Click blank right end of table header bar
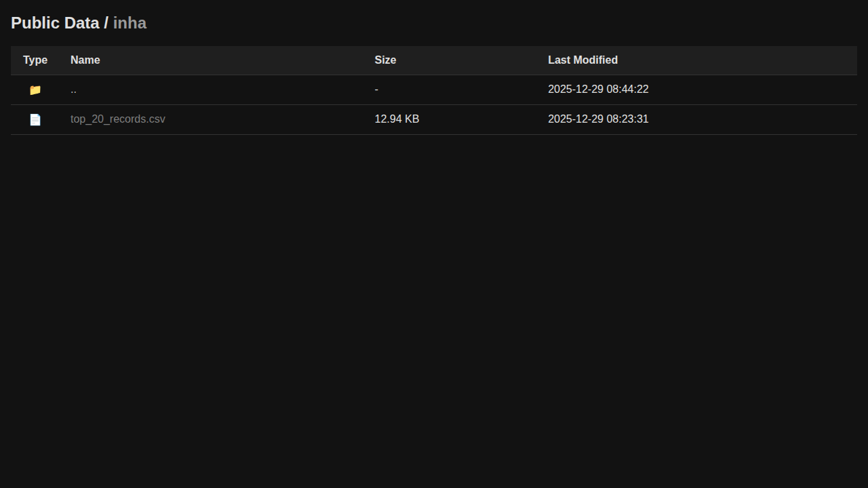Viewport: 868px width, 488px height. [780, 60]
